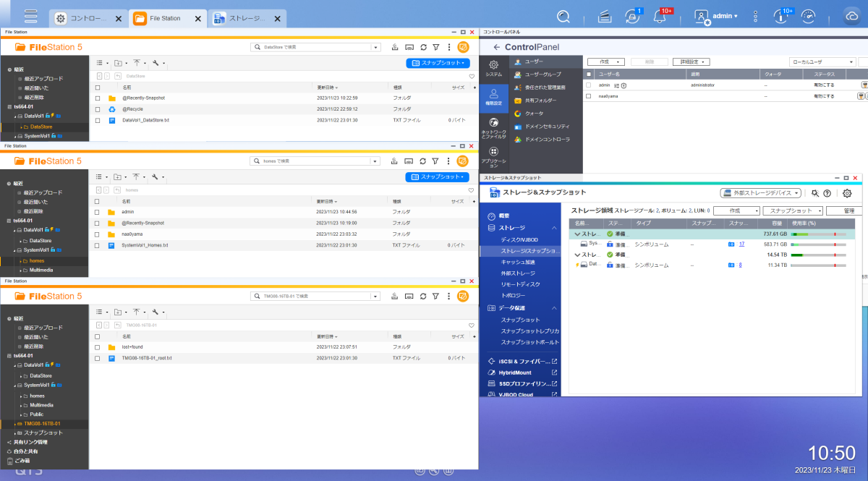This screenshot has height=481, width=868.
Task: Check the SystemVol1_Homes.txt checkbox
Action: [x=98, y=245]
